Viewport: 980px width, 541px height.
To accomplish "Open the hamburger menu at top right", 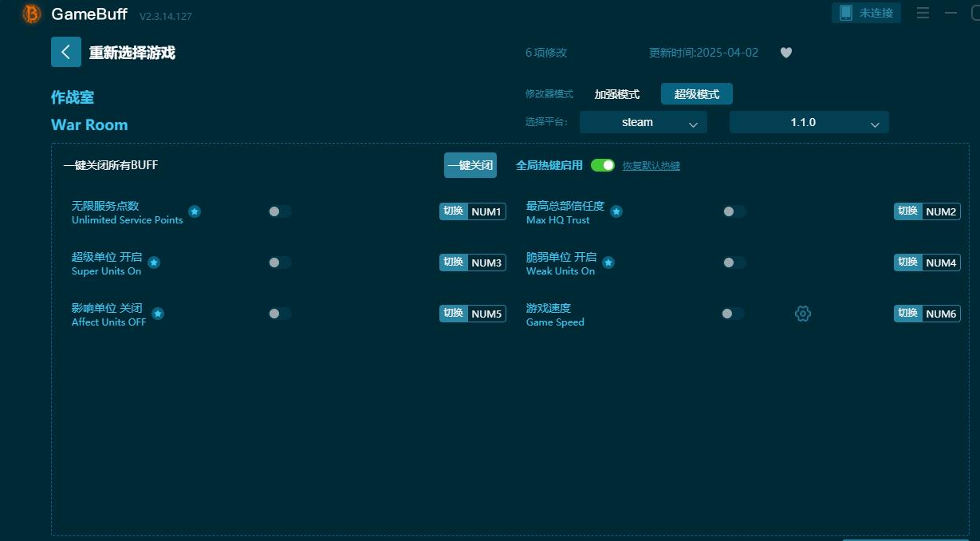I will coord(923,12).
